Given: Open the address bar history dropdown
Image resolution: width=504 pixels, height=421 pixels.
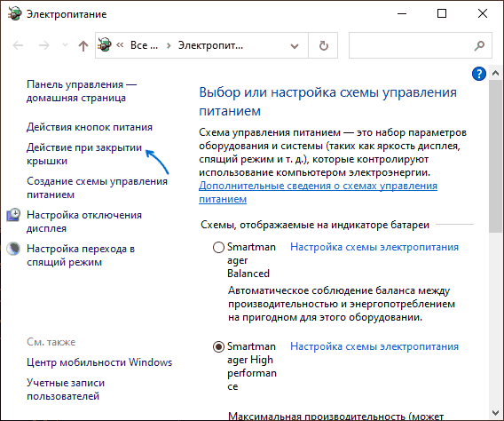Looking at the screenshot, I should click(295, 46).
